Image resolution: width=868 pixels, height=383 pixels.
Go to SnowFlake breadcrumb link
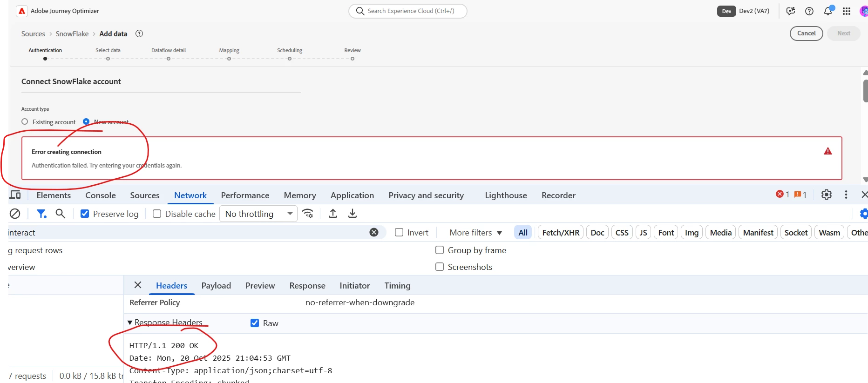72,34
